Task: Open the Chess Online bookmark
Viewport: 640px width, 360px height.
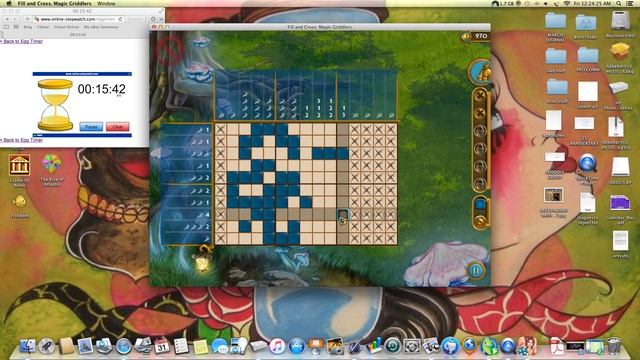Action: [x=66, y=27]
